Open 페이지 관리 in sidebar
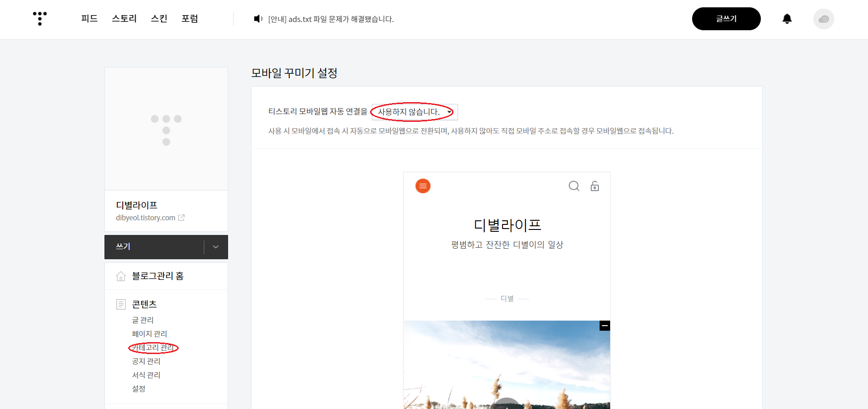This screenshot has height=409, width=868. pos(149,334)
